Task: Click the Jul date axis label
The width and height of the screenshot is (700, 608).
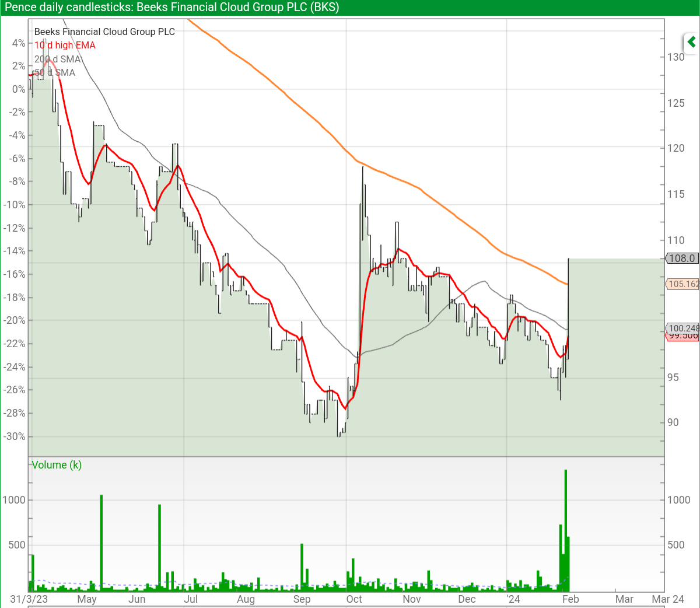Action: (191, 599)
